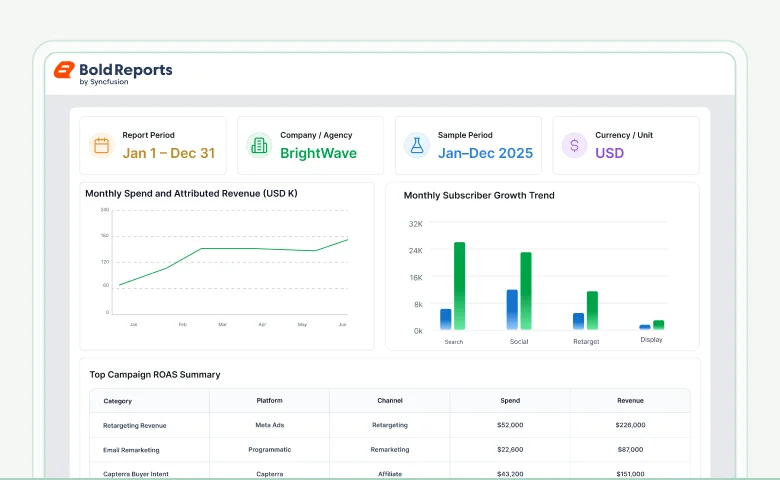Select the '$52,000' spend cell
Image resolution: width=780 pixels, height=480 pixels.
[x=510, y=425]
